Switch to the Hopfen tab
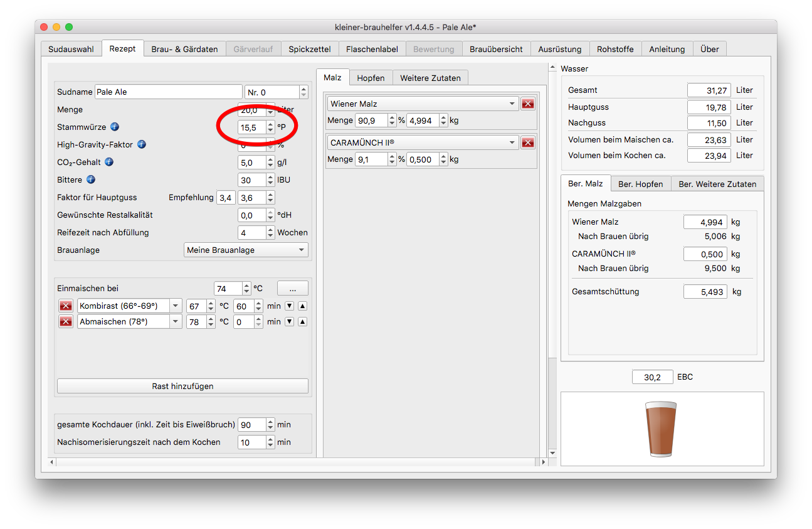 [371, 78]
